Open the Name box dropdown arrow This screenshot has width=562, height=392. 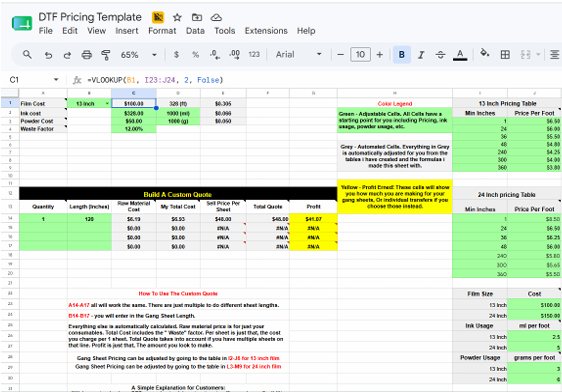pos(56,80)
